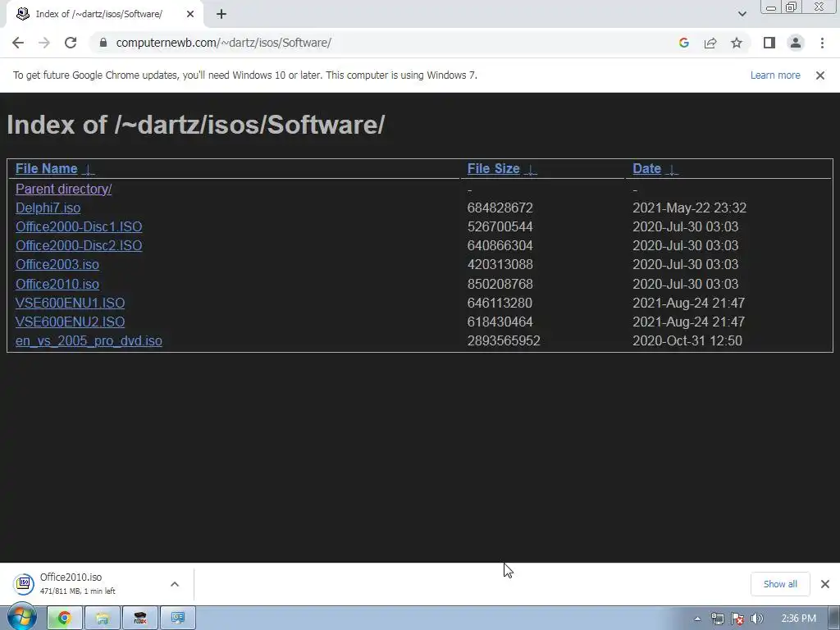
Task: Click Learn more about Chrome updates
Action: pos(775,75)
